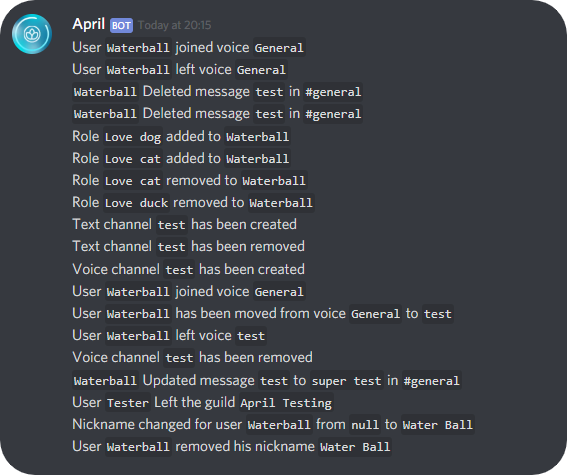
Task: Click test in Text channel has been created
Action: pos(171,225)
